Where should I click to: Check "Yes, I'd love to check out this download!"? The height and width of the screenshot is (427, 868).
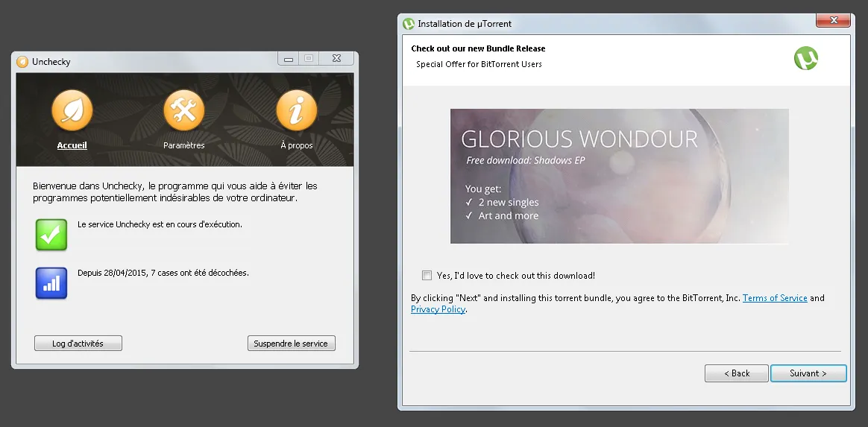[427, 276]
